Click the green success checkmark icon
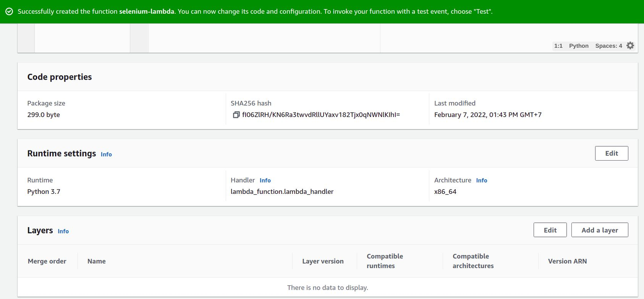 (9, 11)
